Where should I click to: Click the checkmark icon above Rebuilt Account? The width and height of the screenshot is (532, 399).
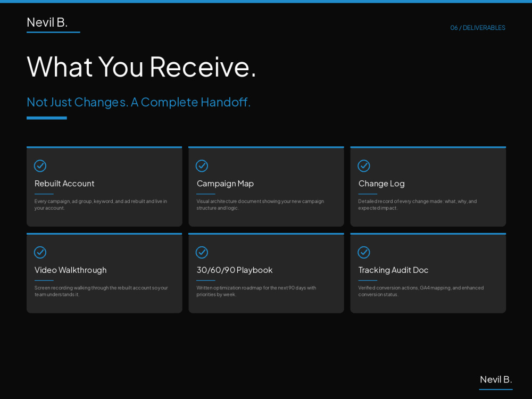click(x=40, y=166)
